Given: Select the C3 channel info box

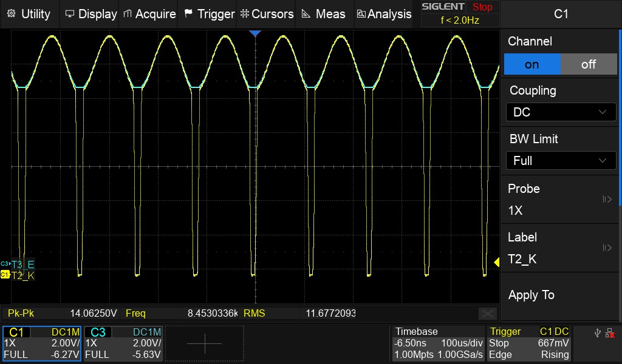Looking at the screenshot, I should pos(123,343).
